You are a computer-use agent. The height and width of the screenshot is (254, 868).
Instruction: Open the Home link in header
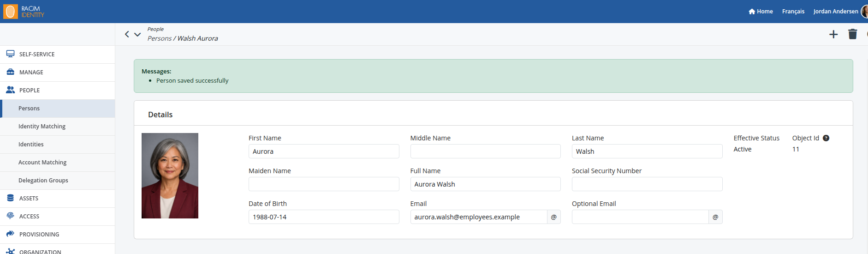pyautogui.click(x=761, y=12)
